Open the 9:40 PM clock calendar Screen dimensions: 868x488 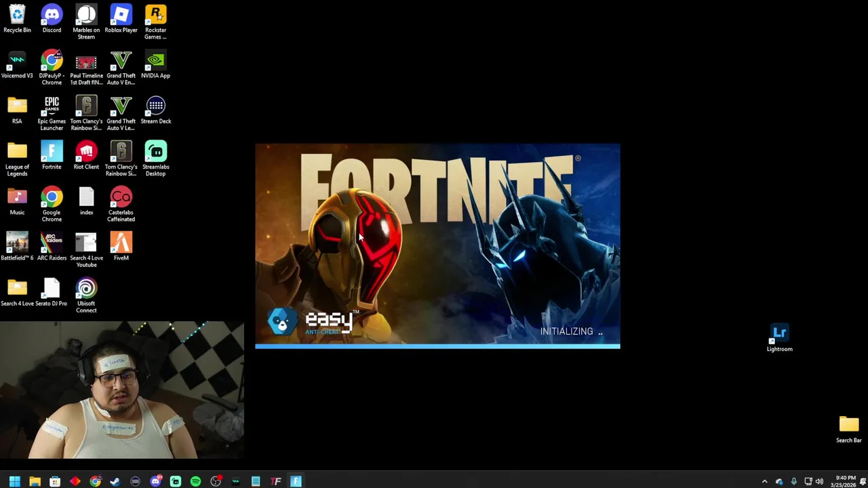pos(845,481)
